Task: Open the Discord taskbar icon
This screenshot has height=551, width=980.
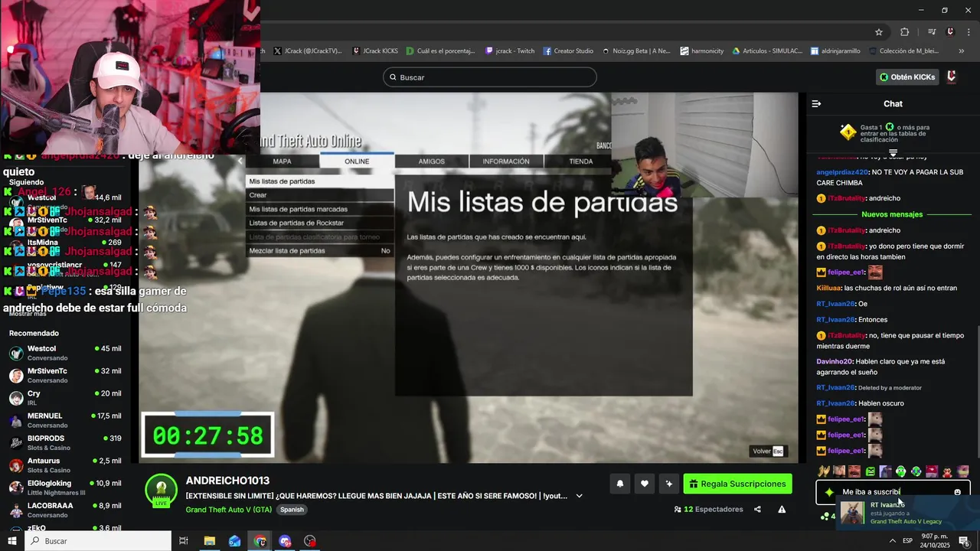Action: (285, 541)
